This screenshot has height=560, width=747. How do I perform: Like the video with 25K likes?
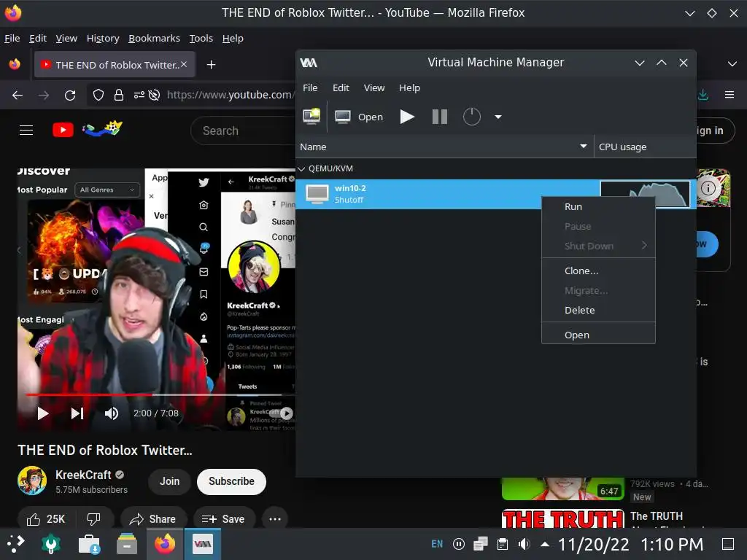pos(44,518)
